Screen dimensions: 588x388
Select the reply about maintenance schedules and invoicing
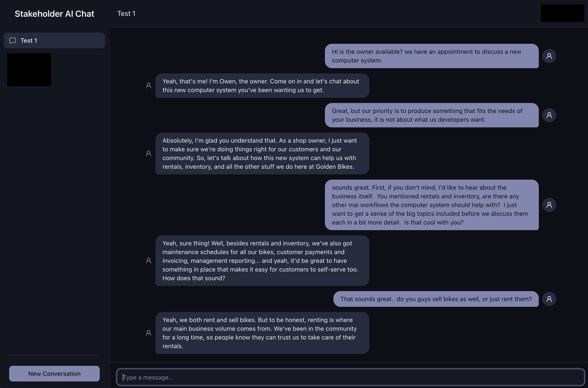click(x=262, y=261)
